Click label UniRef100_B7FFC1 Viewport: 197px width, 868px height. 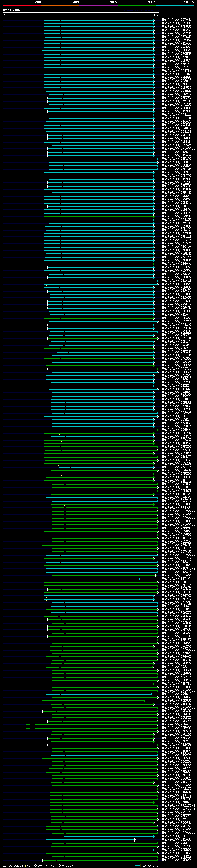pos(177,84)
